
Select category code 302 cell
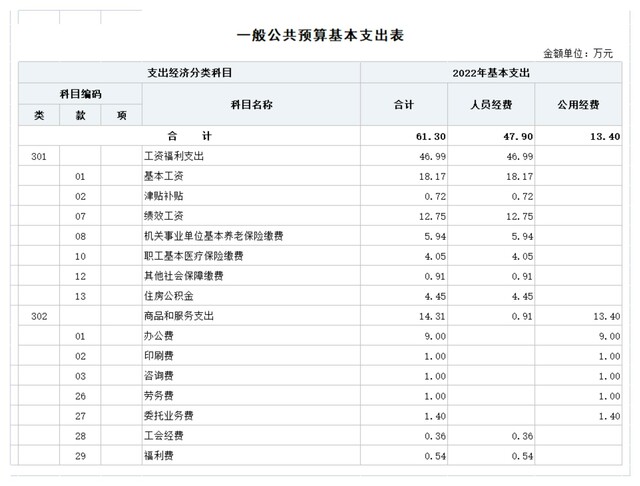[x=39, y=316]
